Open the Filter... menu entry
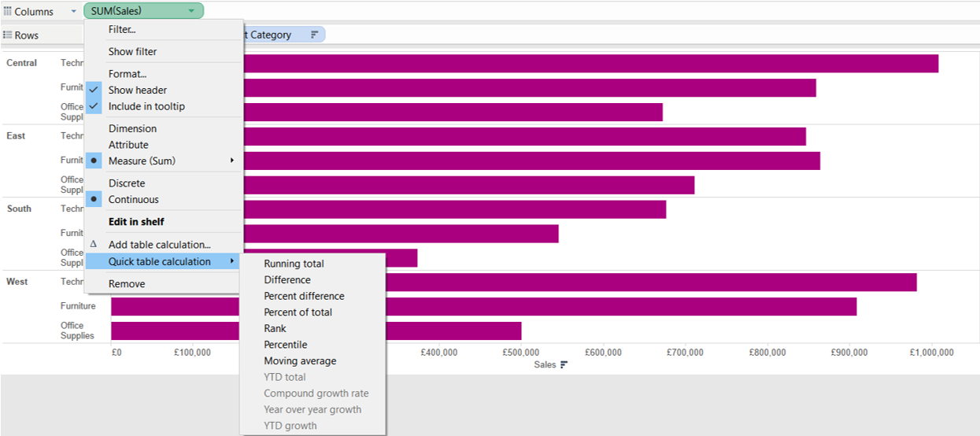This screenshot has height=436, width=980. pos(122,30)
